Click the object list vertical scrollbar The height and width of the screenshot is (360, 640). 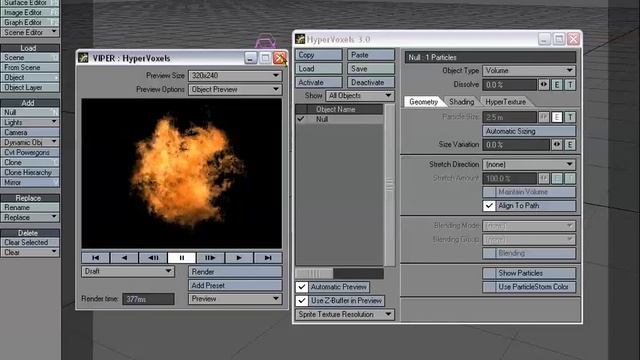[389, 185]
